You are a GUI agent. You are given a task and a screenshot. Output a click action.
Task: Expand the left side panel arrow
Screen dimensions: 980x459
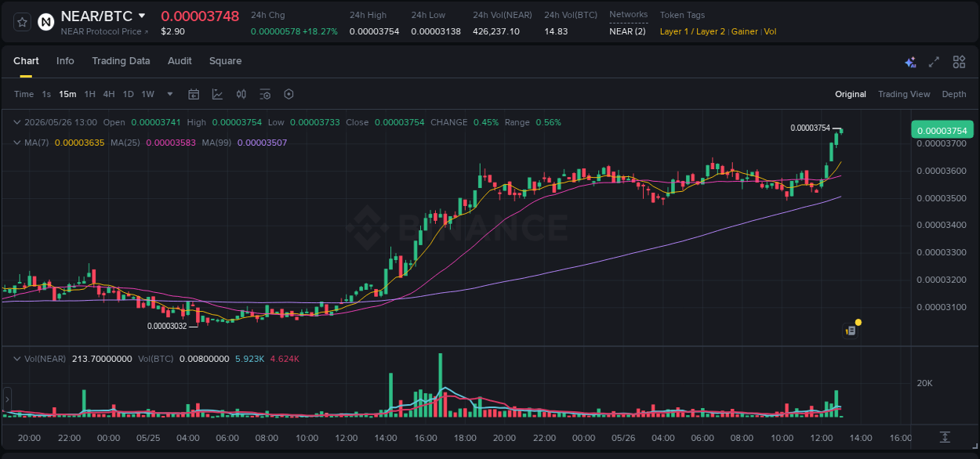(7, 400)
